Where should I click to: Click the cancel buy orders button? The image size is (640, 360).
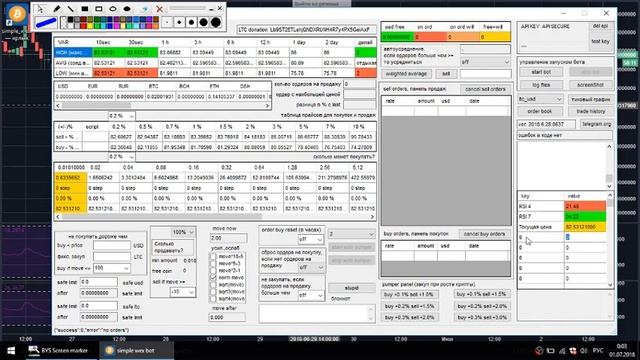[484, 234]
